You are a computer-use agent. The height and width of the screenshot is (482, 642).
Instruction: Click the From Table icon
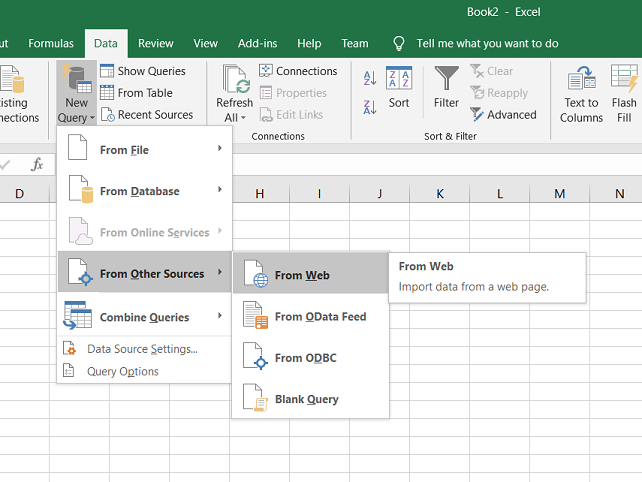click(x=107, y=93)
